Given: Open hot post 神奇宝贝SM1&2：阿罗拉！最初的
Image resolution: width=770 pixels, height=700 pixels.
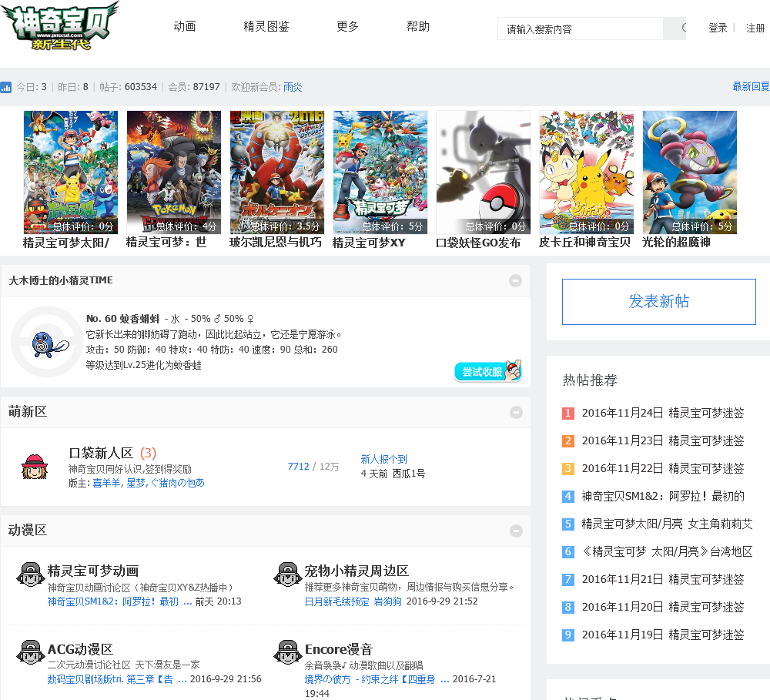Looking at the screenshot, I should pyautogui.click(x=663, y=496).
